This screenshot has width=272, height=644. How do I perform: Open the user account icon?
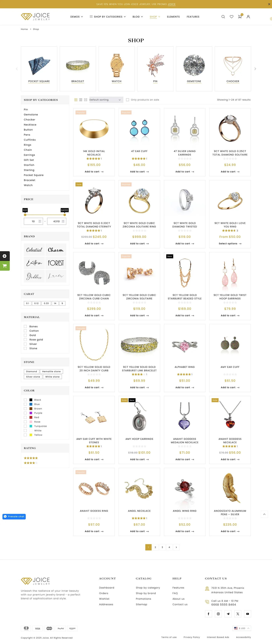(x=248, y=17)
